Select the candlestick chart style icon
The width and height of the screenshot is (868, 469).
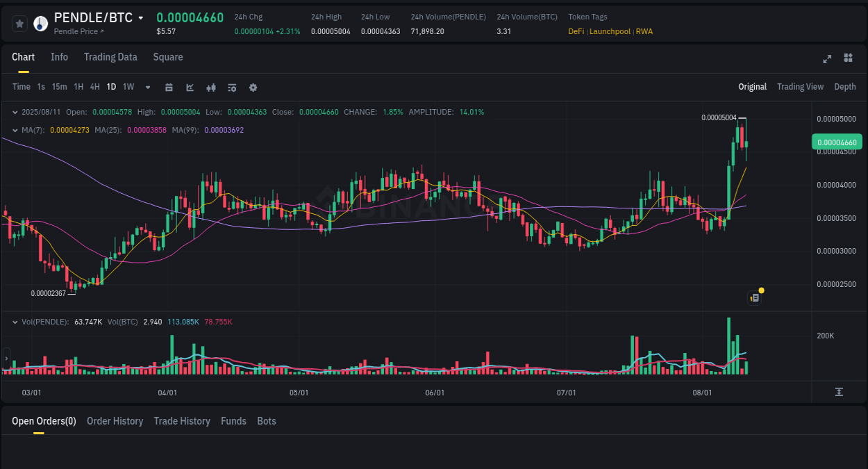tap(210, 87)
